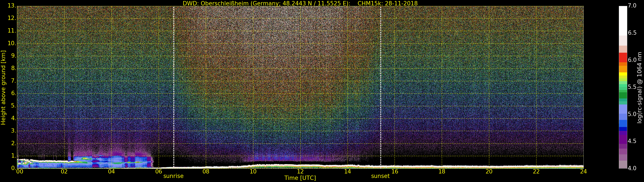Pick the purple 4.5 band on colorbar

(623, 140)
